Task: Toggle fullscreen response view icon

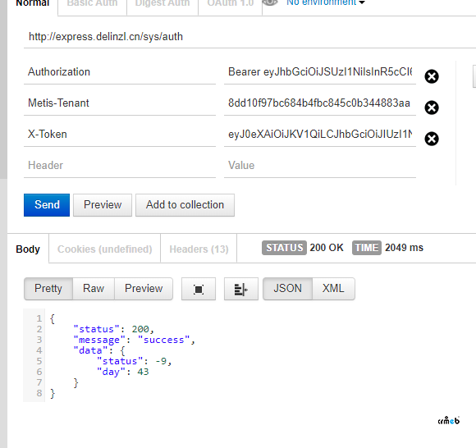Action: point(199,289)
